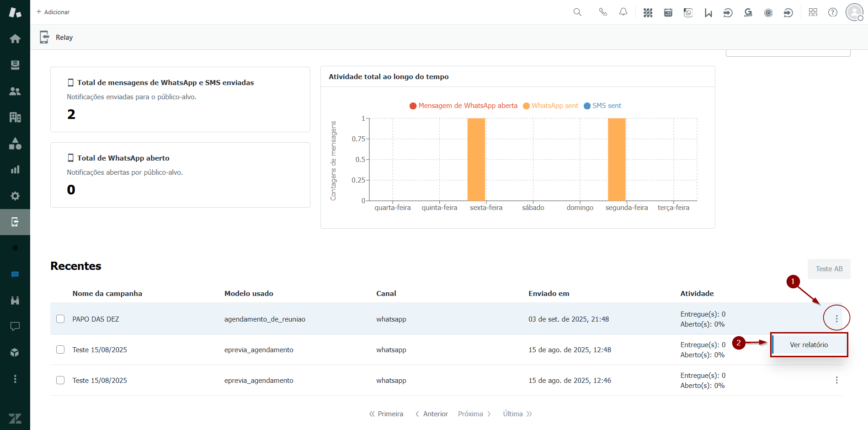
Task: Click the help question mark icon
Action: point(832,12)
